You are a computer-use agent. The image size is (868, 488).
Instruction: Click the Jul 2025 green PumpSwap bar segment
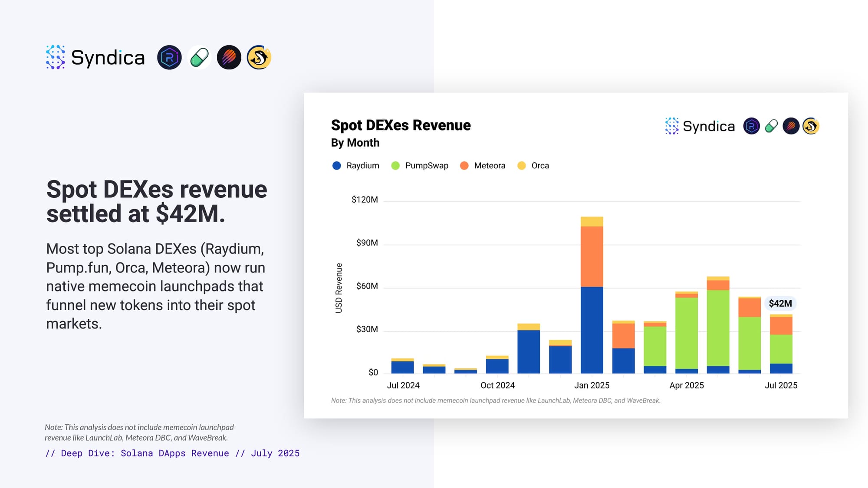(x=781, y=349)
